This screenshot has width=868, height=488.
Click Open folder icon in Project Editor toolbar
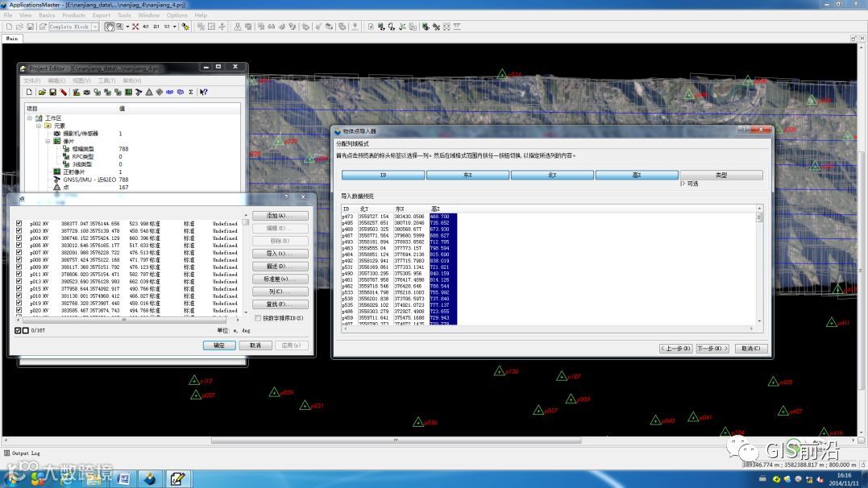[42, 93]
